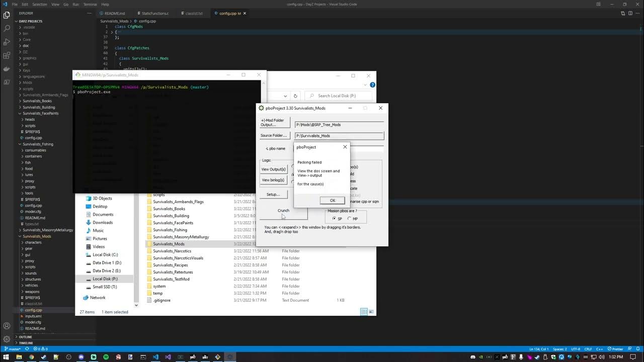The width and height of the screenshot is (644, 362).
Task: Collapse the Survivalists_FacePaints folder in Explorer tree
Action: pos(40,113)
